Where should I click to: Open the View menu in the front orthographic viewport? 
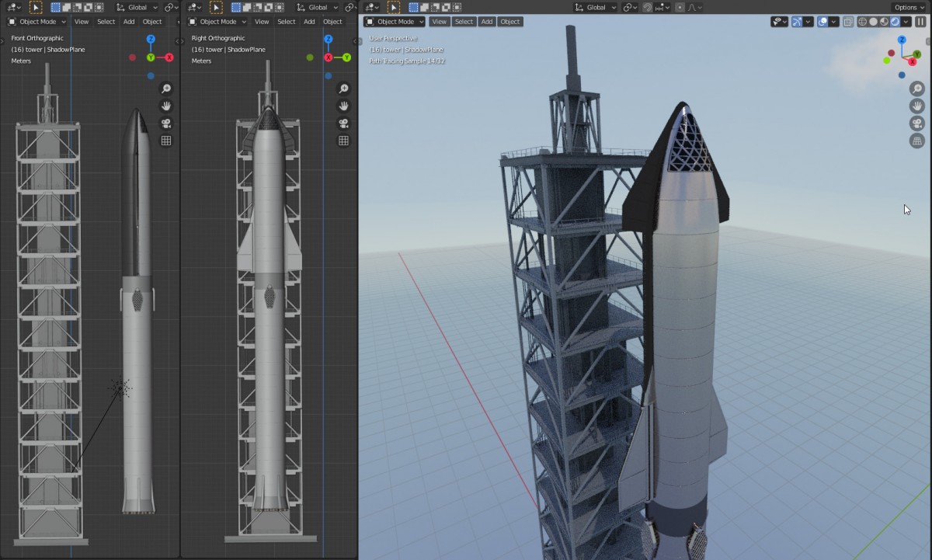pyautogui.click(x=82, y=22)
